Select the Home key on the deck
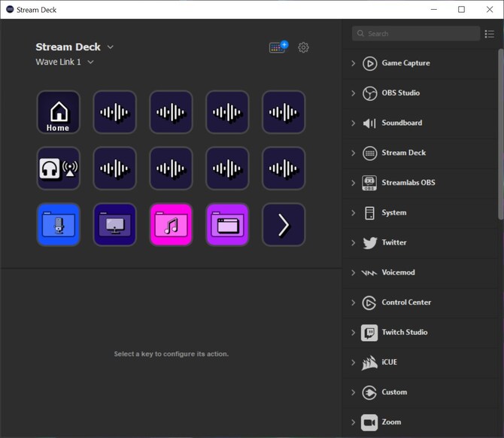This screenshot has height=438, width=504. tap(59, 112)
